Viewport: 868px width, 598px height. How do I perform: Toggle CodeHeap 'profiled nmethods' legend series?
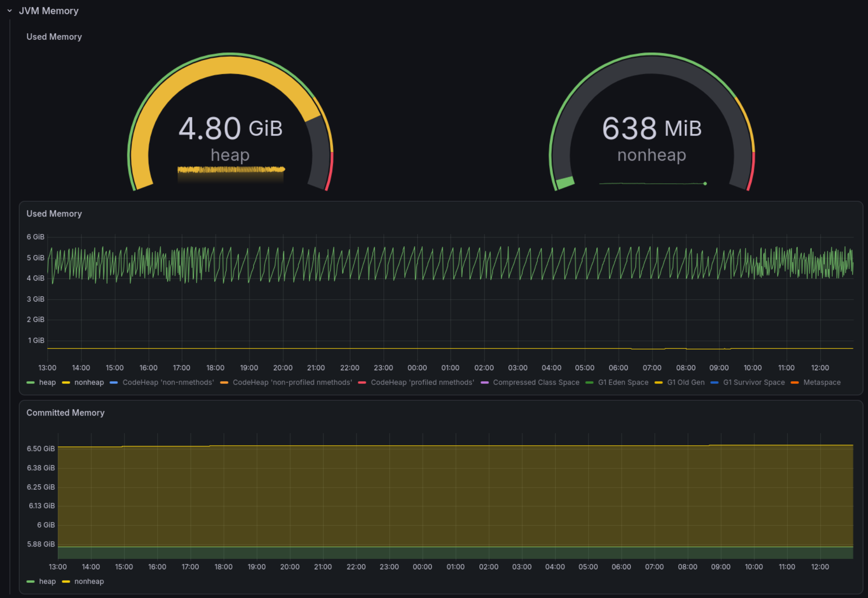point(422,382)
